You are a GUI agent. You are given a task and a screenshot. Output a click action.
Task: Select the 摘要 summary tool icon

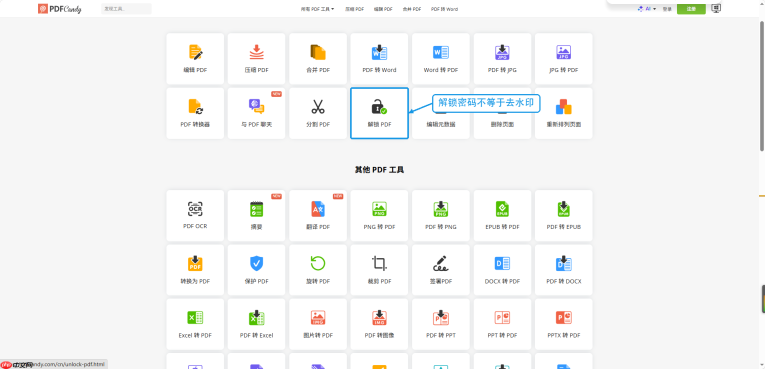tap(256, 209)
